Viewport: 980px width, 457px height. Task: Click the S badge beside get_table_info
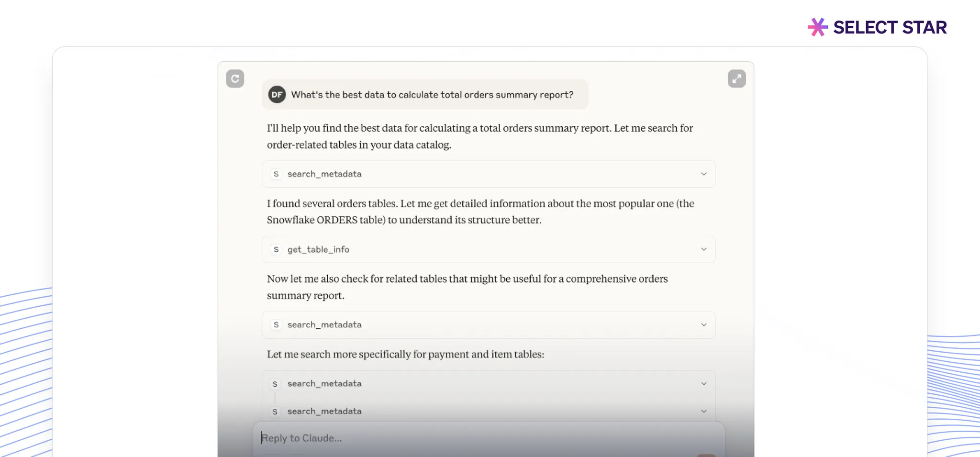tap(276, 249)
